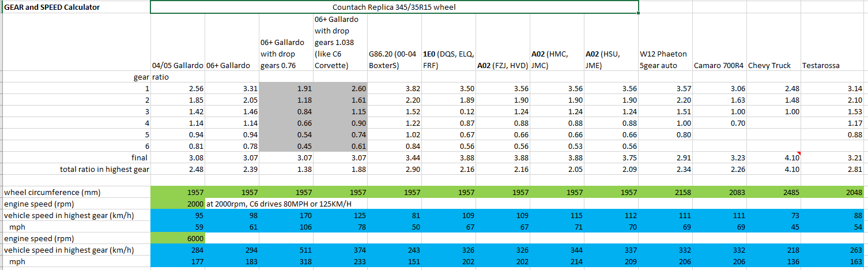Viewport: 868px width, 270px height.
Task: Select the Chevy Truck second gear 1.48 cell
Action: 773,100
